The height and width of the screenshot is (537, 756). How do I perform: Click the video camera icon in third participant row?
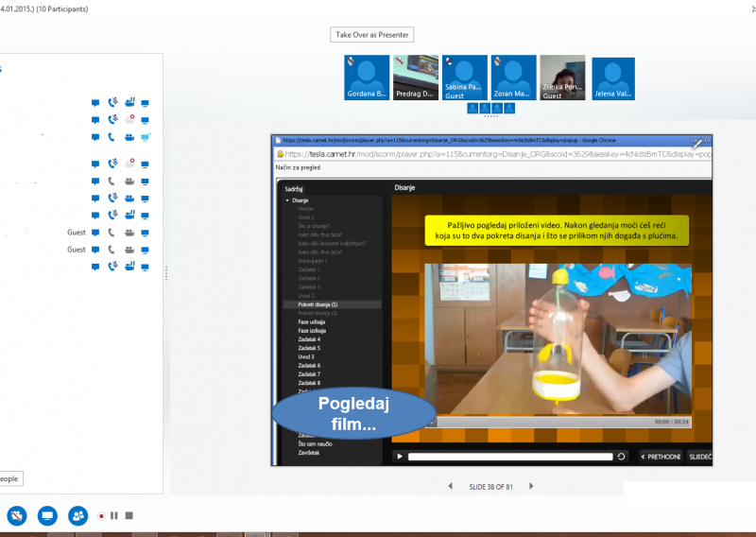(129, 137)
